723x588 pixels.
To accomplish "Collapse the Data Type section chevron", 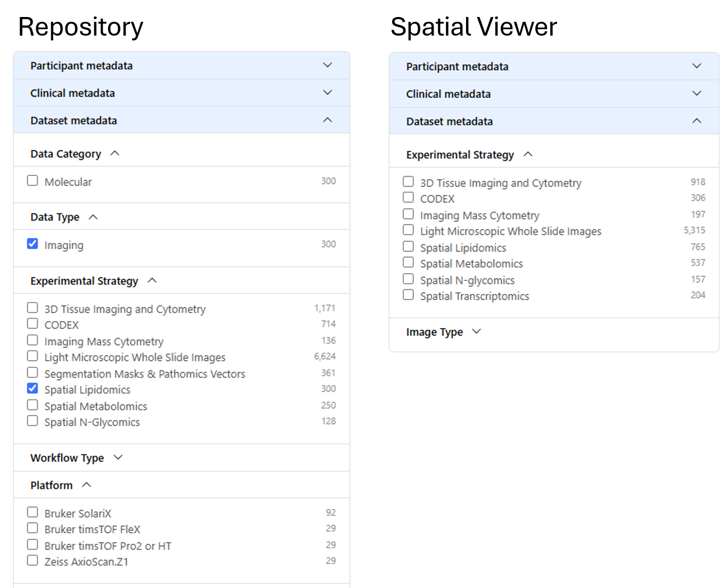I will coord(93,217).
